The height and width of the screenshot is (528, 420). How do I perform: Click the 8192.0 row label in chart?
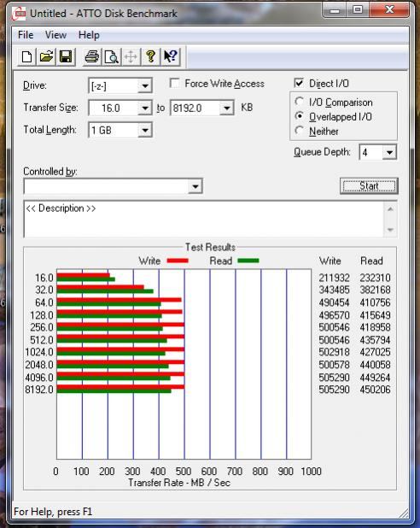(x=39, y=390)
